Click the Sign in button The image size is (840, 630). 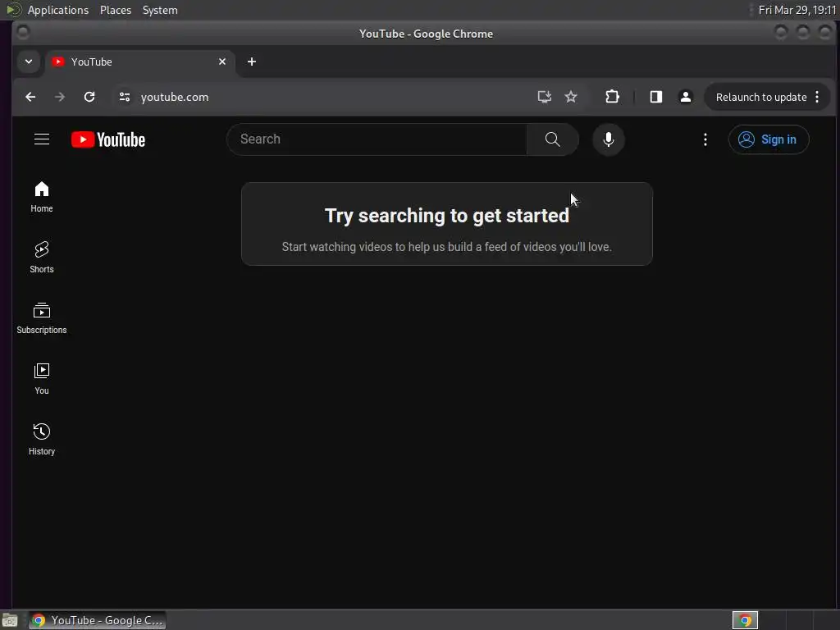pos(768,139)
